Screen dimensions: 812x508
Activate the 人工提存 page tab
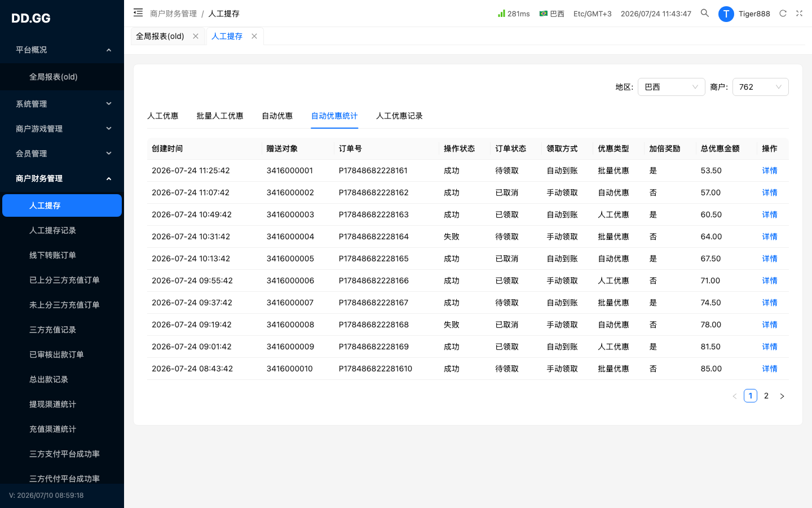coord(227,36)
